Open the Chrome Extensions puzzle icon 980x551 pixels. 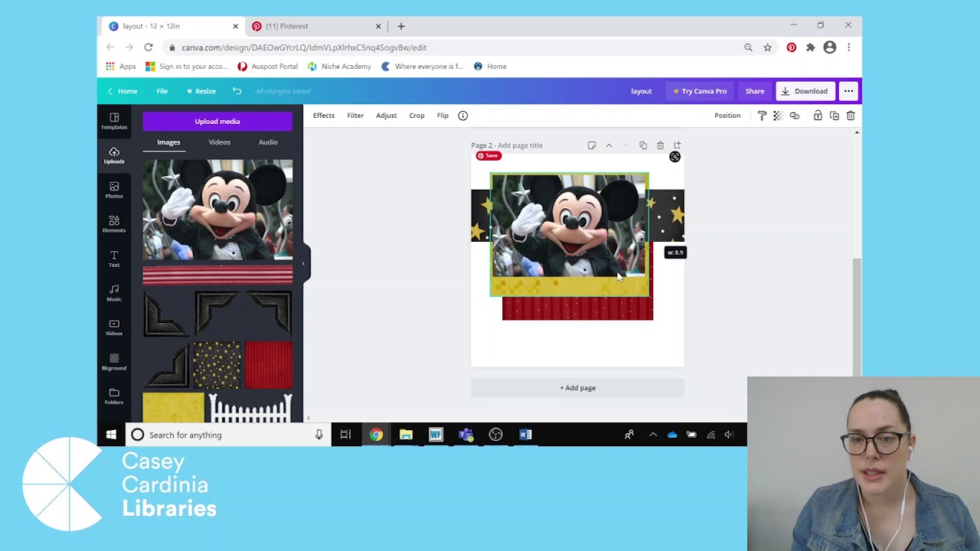810,47
